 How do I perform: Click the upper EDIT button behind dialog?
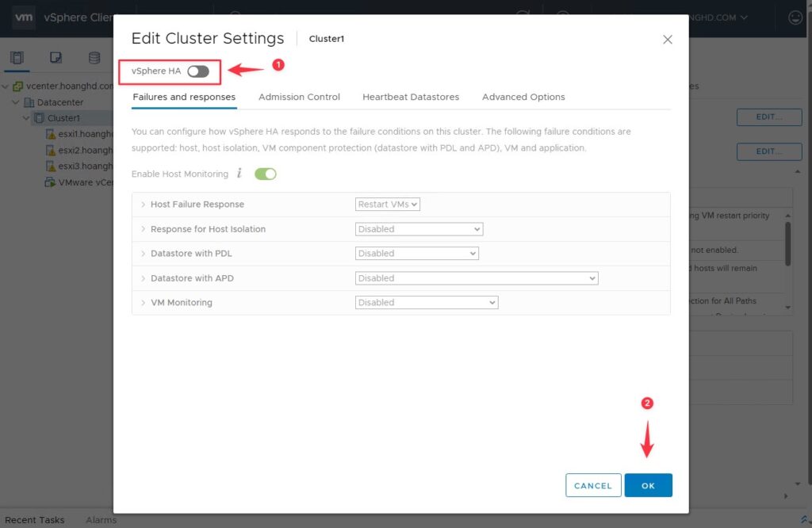click(769, 117)
